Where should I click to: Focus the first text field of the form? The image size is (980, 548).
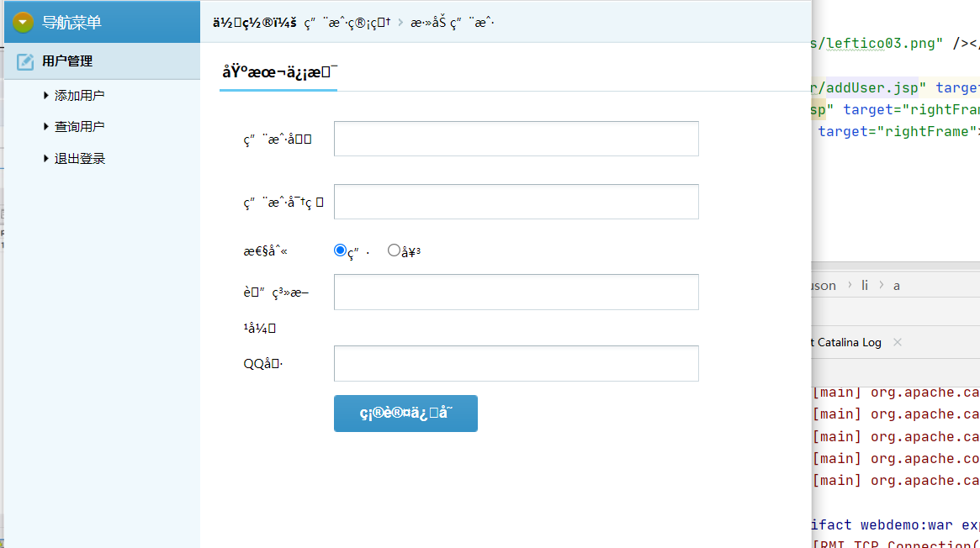516,139
